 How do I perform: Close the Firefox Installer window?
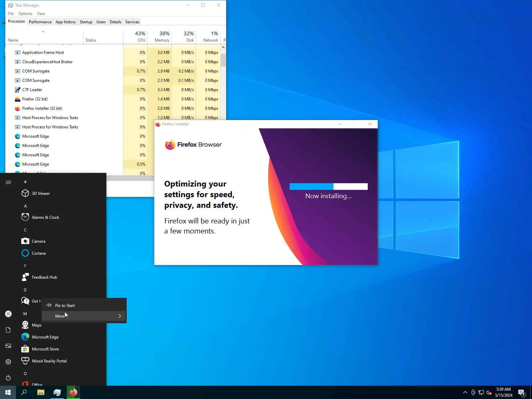370,124
